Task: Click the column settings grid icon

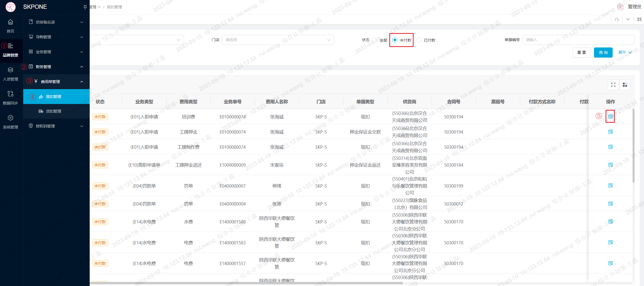Action: [x=625, y=85]
